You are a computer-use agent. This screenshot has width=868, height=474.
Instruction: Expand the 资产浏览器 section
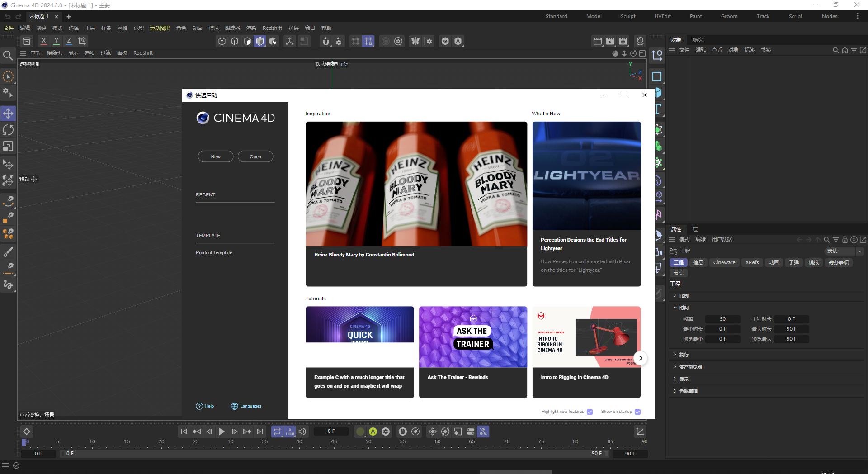pyautogui.click(x=675, y=367)
